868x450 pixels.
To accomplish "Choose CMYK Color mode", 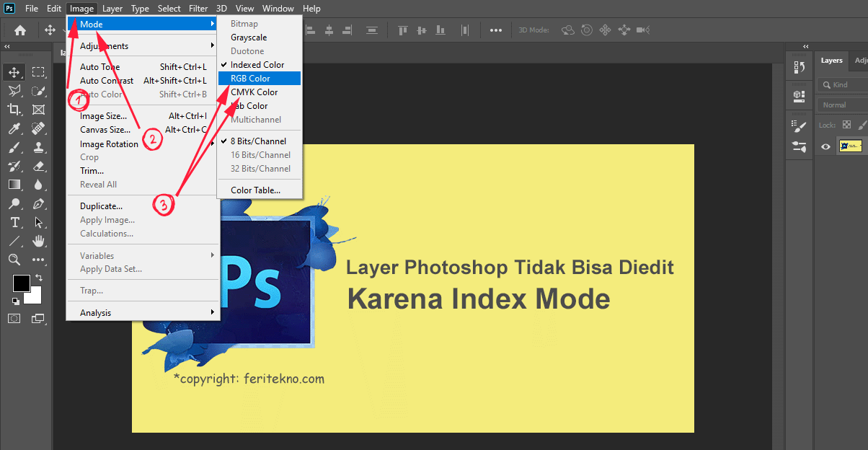I will click(x=254, y=92).
